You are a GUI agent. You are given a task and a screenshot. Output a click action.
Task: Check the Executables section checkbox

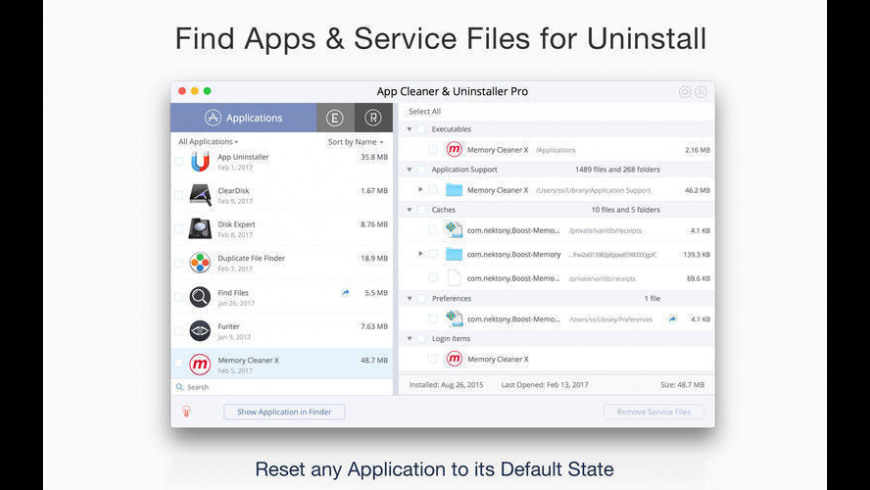[422, 129]
